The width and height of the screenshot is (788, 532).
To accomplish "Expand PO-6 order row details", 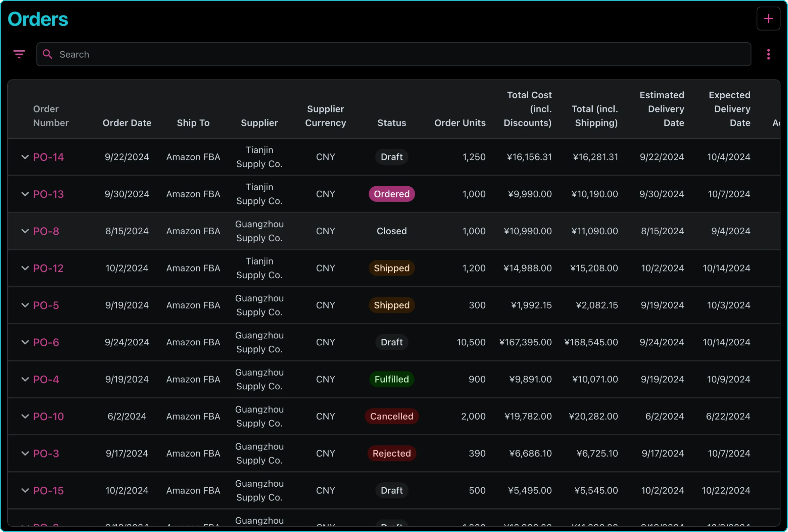I will tap(24, 343).
